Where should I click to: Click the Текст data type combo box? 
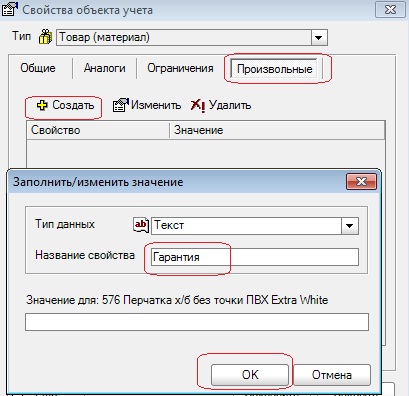[255, 226]
